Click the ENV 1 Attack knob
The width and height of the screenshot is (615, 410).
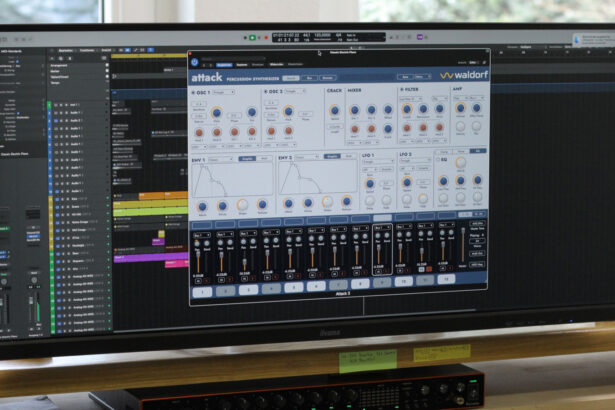[202, 206]
